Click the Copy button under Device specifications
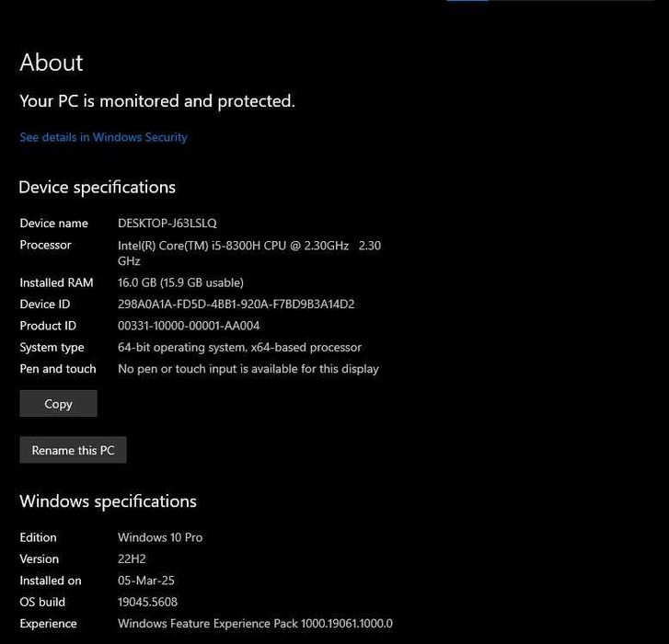This screenshot has width=669, height=644. pos(59,404)
